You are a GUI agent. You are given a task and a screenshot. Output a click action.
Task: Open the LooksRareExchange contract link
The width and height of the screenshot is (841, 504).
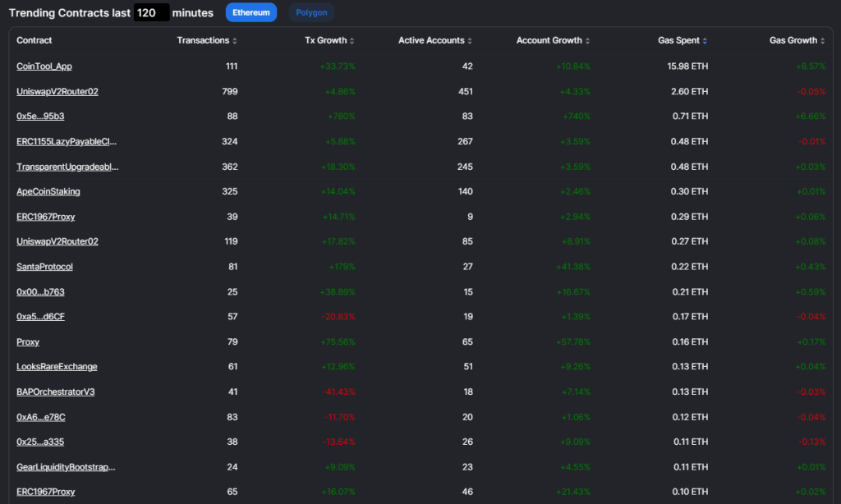(x=57, y=367)
